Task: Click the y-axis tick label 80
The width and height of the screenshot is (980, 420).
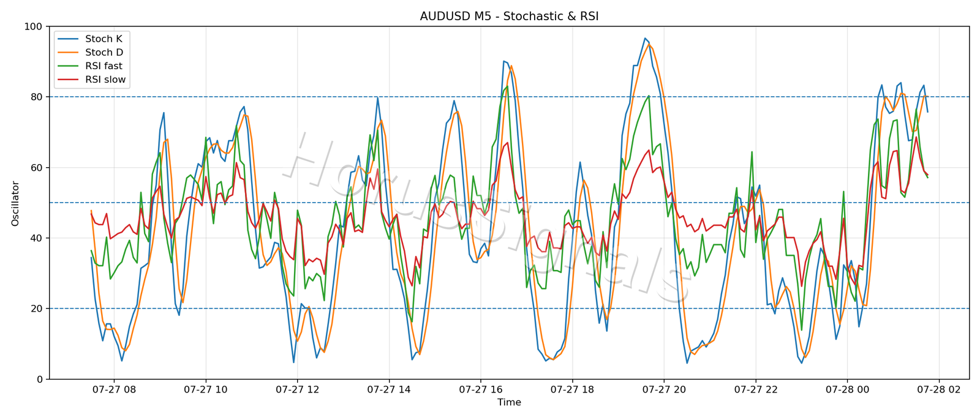Action: click(36, 97)
